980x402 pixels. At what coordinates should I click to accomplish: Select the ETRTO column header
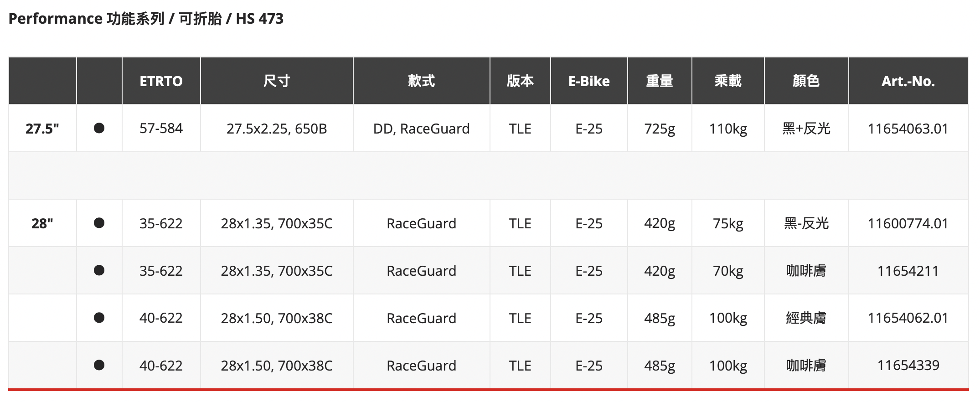[x=161, y=81]
